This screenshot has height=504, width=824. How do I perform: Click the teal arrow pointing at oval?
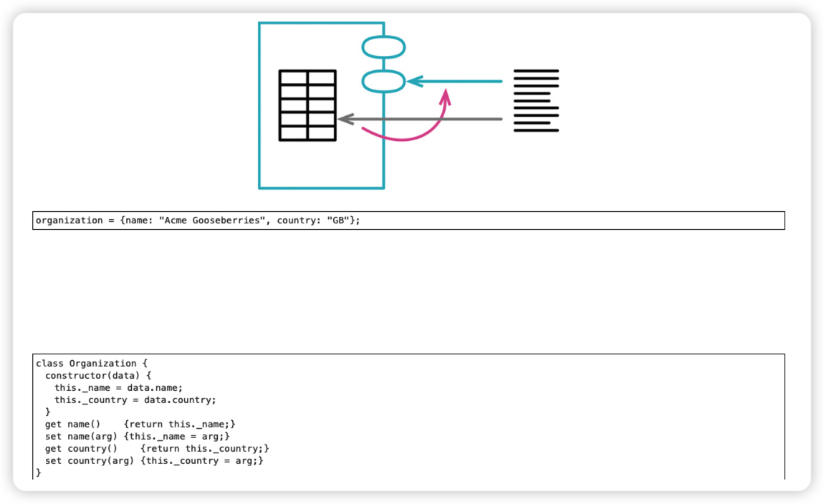[x=454, y=82]
